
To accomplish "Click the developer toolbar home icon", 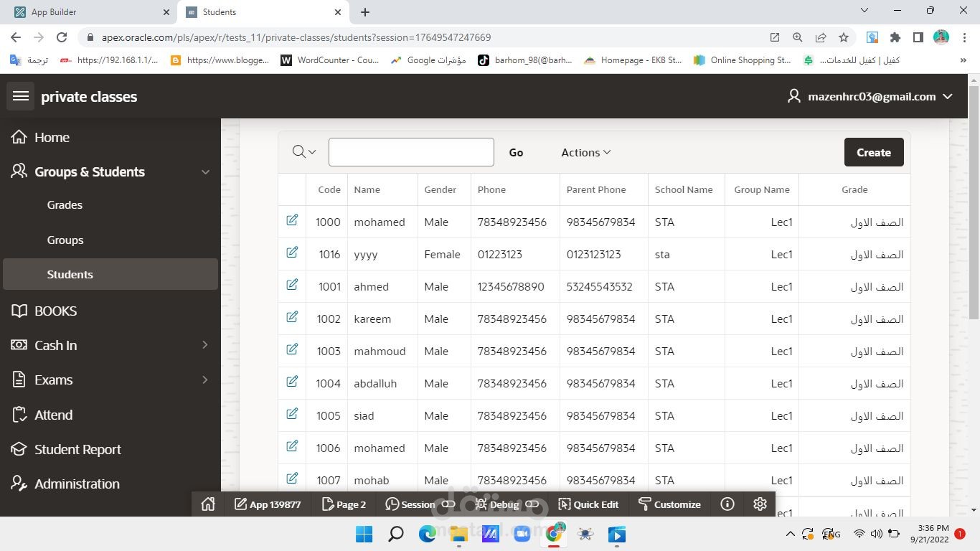I will [208, 504].
